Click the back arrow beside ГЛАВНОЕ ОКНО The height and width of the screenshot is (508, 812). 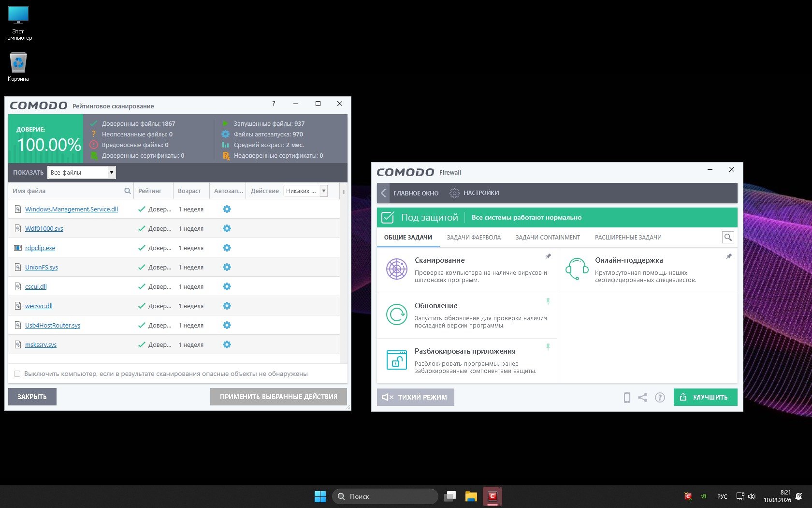pos(383,193)
